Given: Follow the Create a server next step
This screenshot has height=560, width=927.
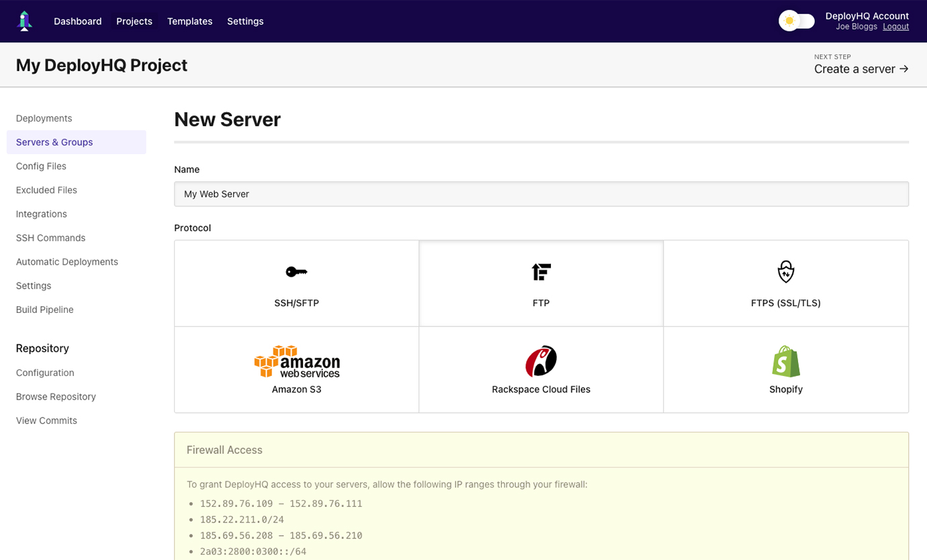Looking at the screenshot, I should [860, 68].
